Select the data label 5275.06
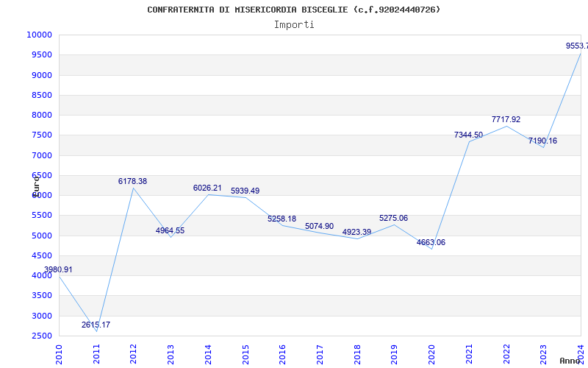The width and height of the screenshot is (588, 368). 393,218
